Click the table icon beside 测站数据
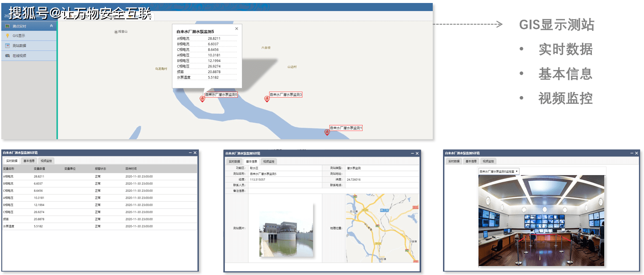Screen dimensions: 644x275 7,46
